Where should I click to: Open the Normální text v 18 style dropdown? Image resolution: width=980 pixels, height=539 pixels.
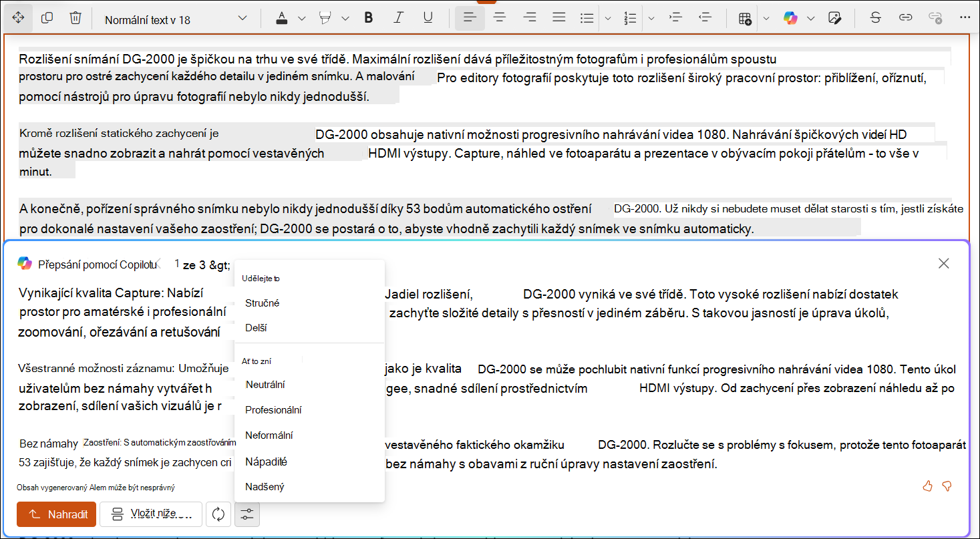(x=176, y=19)
